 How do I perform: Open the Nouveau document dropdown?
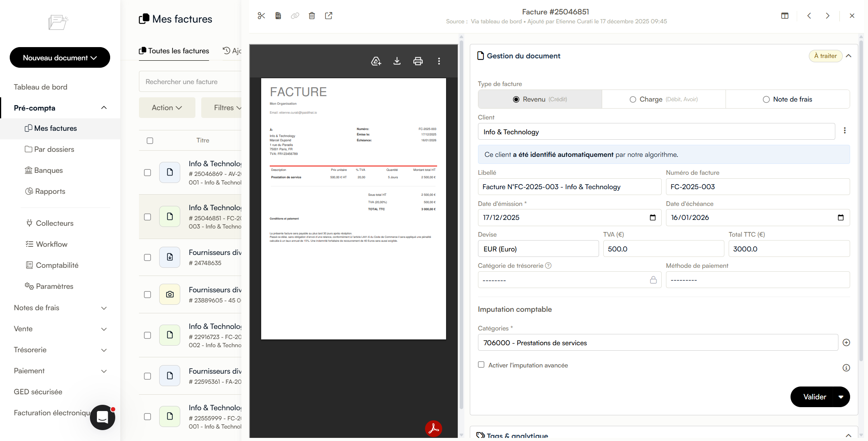point(60,58)
